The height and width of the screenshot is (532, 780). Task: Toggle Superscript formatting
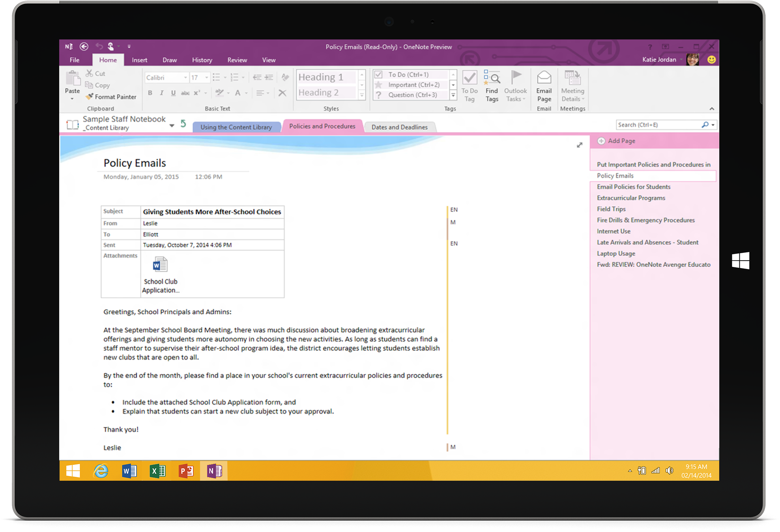tap(196, 93)
